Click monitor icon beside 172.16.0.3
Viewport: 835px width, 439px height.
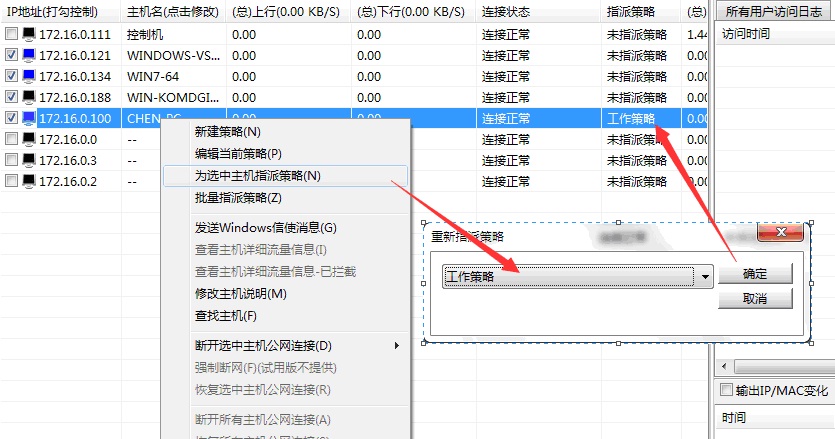tap(28, 160)
